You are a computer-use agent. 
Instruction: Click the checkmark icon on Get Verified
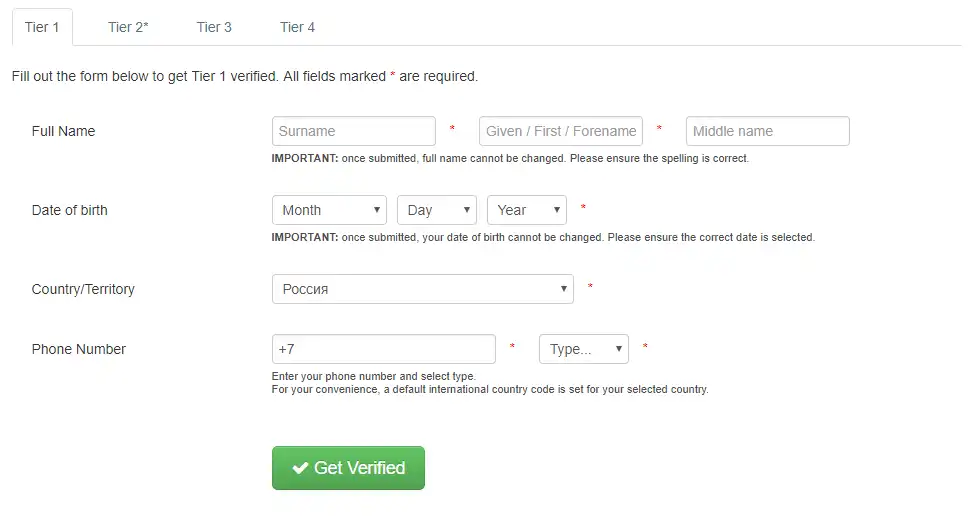pyautogui.click(x=299, y=468)
